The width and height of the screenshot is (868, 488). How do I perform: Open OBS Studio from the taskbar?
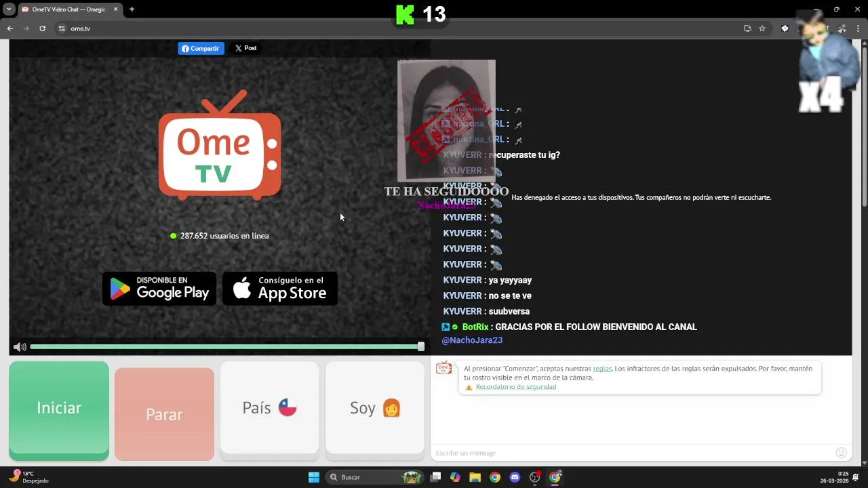coord(535,477)
